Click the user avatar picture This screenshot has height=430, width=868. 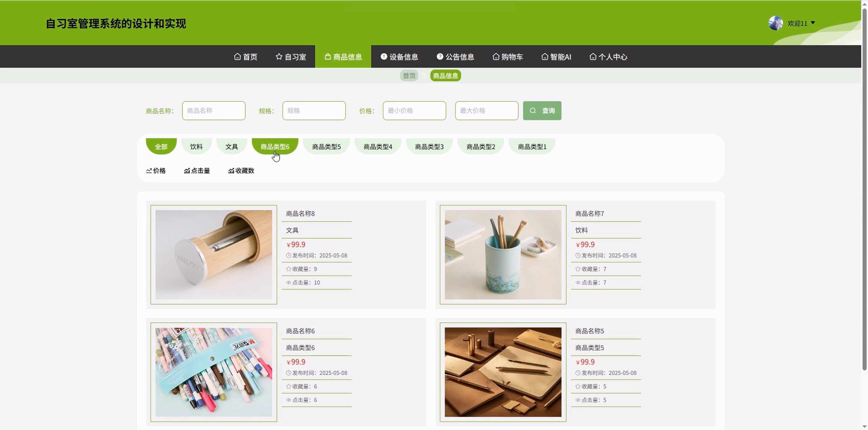tap(775, 23)
